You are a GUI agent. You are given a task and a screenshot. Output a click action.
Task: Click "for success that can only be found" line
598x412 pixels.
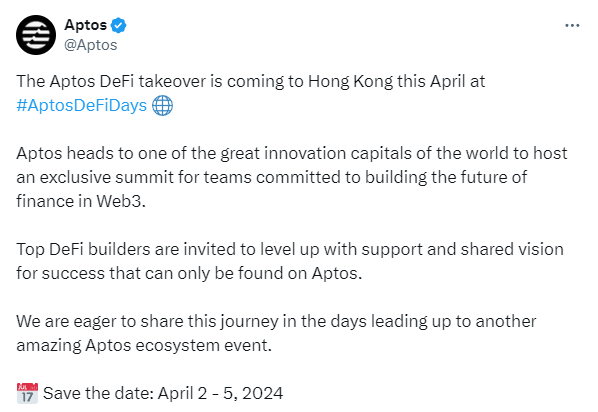[x=161, y=274]
